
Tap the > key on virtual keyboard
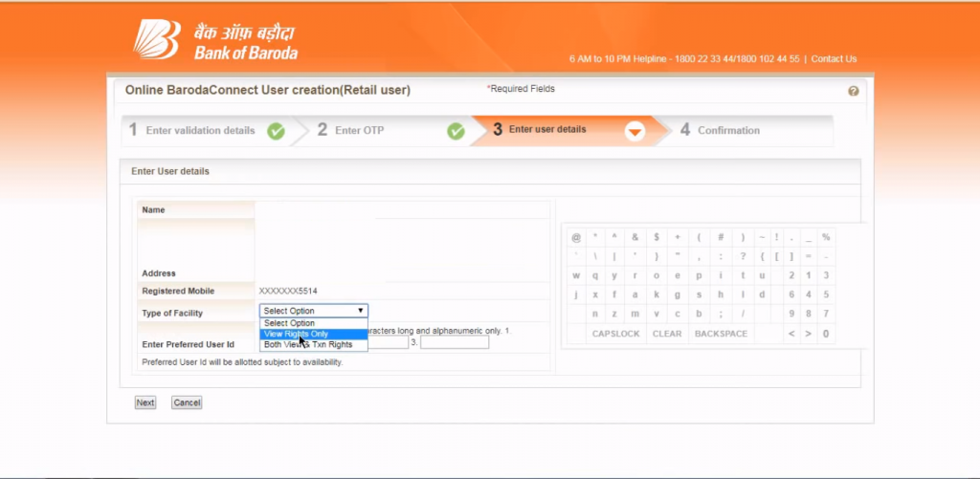(x=808, y=334)
